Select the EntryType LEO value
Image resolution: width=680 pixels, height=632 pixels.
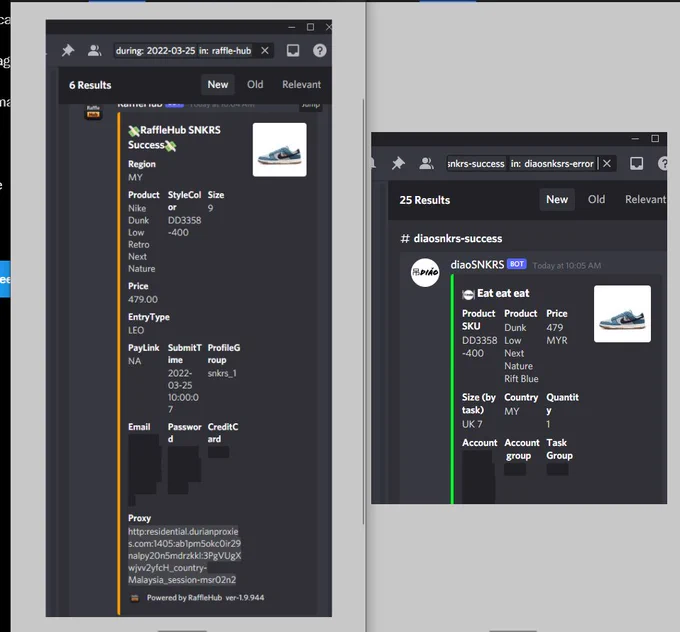coord(136,330)
